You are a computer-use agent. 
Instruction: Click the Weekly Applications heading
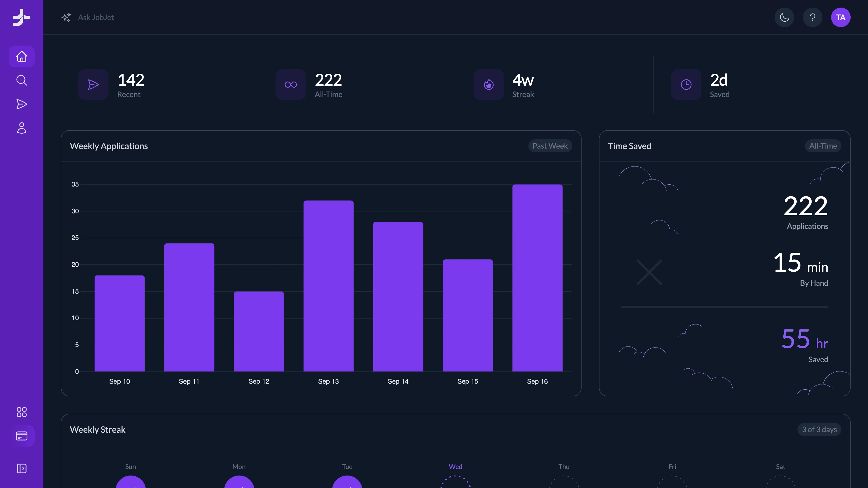tap(109, 146)
